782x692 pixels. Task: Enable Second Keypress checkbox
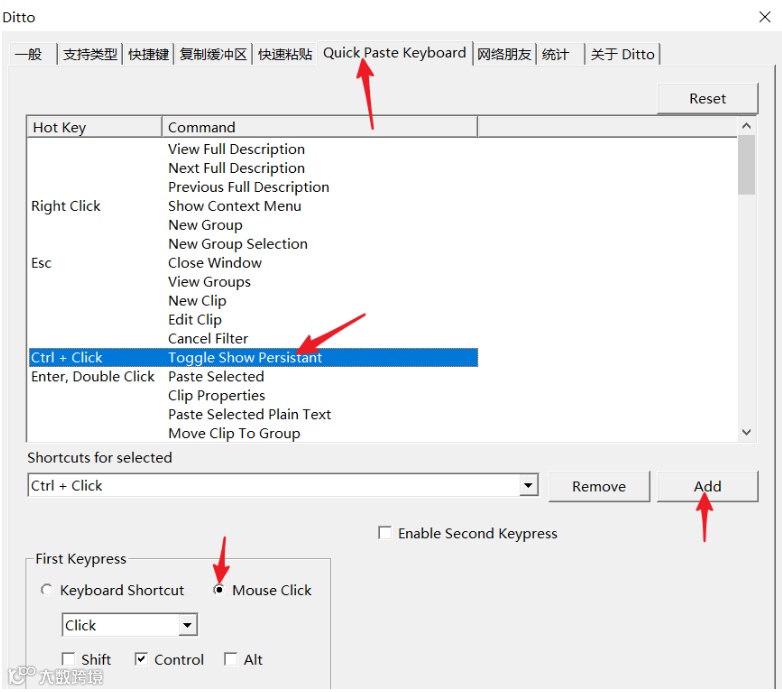point(385,533)
